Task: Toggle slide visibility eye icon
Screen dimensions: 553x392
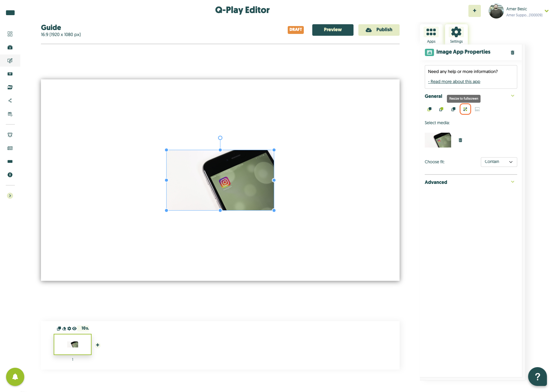Action: tap(74, 328)
